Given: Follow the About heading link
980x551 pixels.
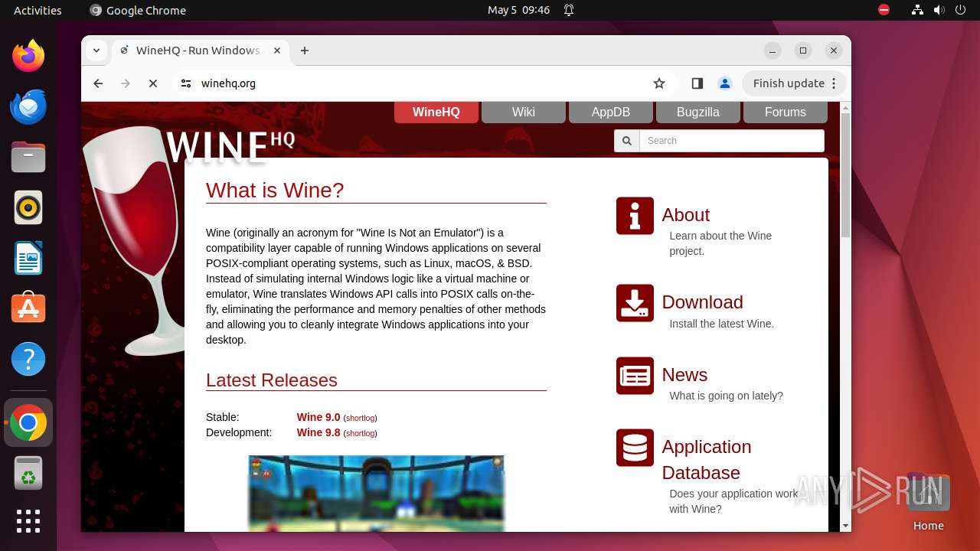Looking at the screenshot, I should point(686,215).
